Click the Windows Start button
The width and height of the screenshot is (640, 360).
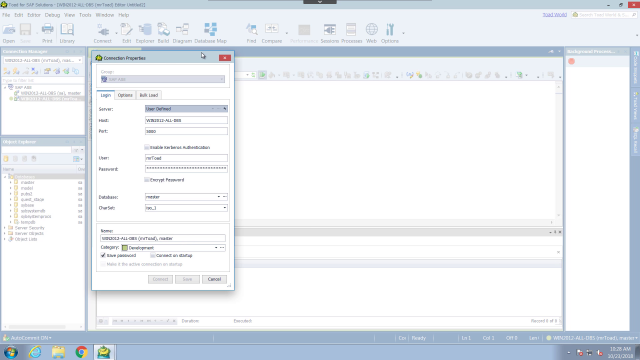pos(11,352)
